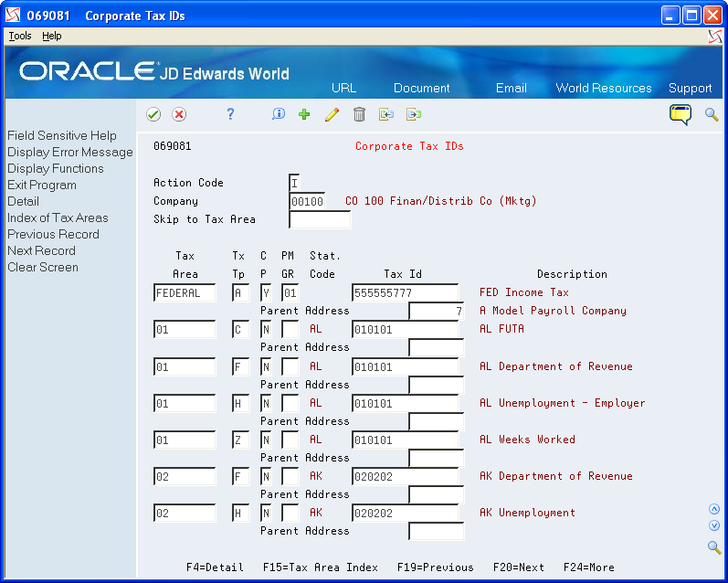Click Exit Program in sidebar

point(42,185)
